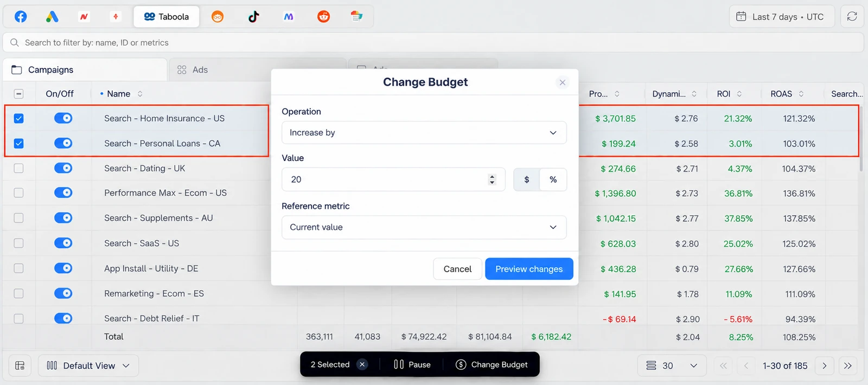
Task: Click campaign name Search - Dating - UK
Action: pyautogui.click(x=145, y=168)
